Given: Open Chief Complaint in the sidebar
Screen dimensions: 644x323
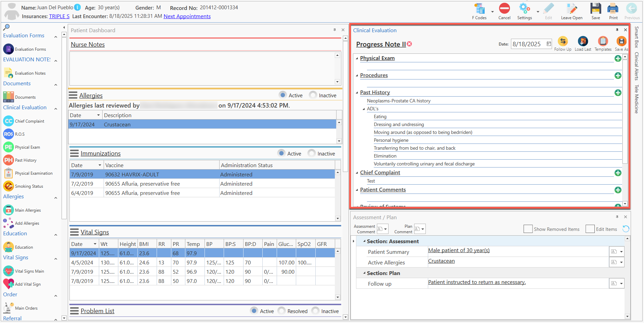Looking at the screenshot, I should [x=24, y=121].
